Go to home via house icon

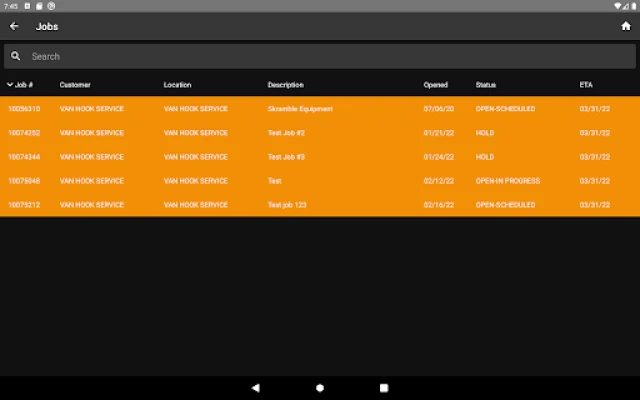[626, 26]
